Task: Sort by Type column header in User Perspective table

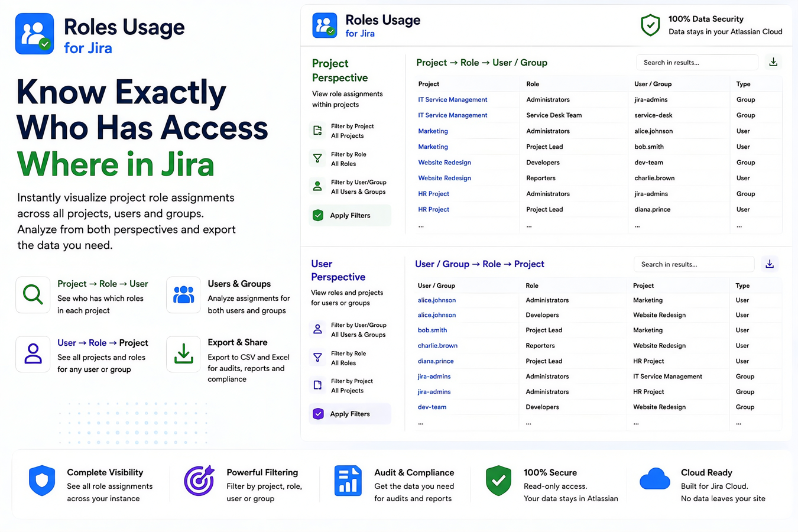Action: click(x=742, y=286)
